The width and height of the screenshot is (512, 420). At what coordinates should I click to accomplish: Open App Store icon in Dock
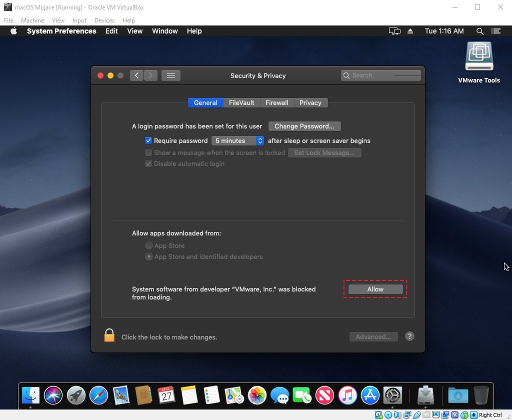tap(370, 395)
